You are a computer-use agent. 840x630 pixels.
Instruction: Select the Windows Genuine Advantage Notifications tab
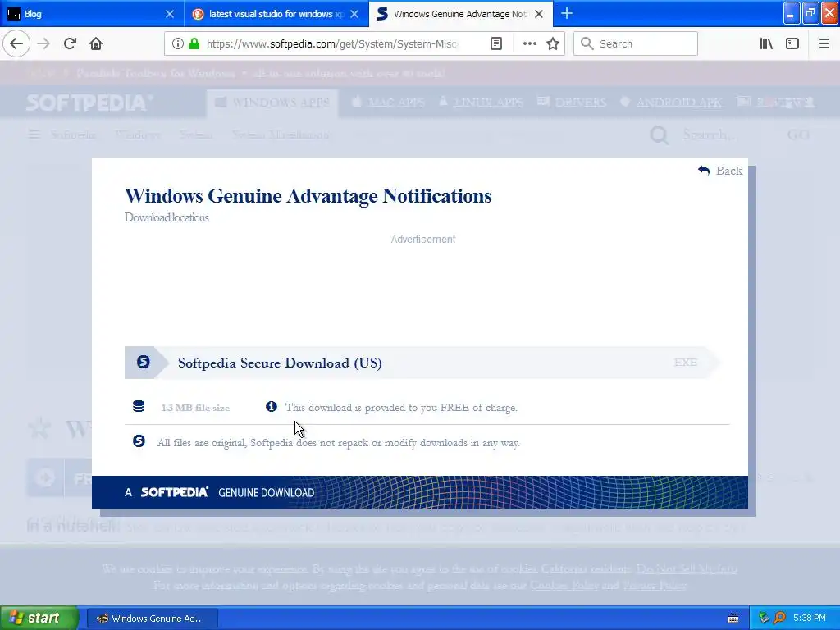pos(461,14)
